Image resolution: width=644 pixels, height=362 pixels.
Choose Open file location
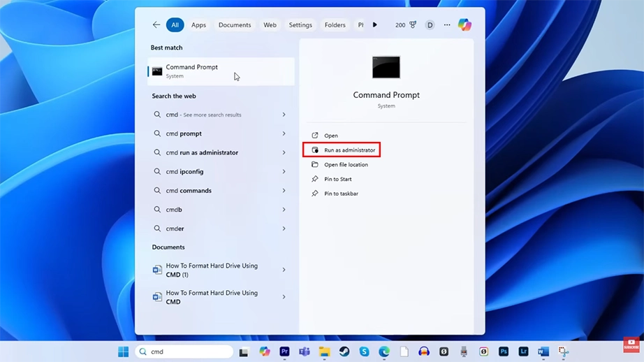click(x=346, y=165)
